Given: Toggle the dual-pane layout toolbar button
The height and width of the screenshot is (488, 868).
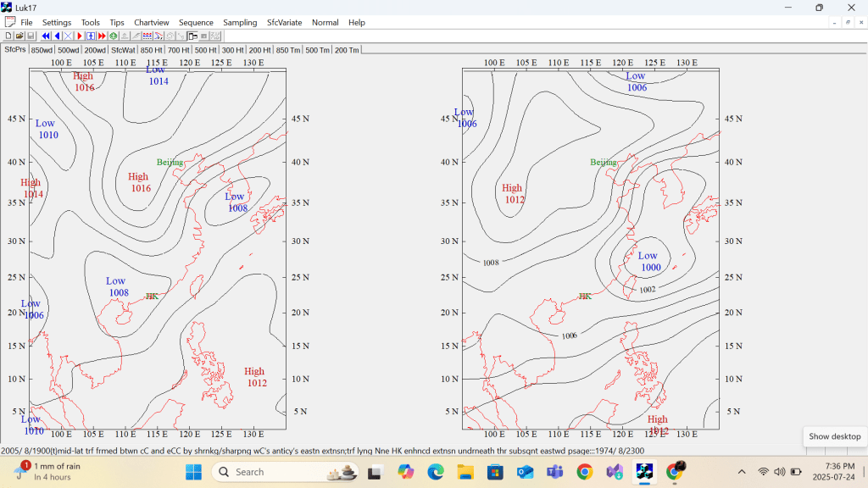Looking at the screenshot, I should [x=192, y=36].
